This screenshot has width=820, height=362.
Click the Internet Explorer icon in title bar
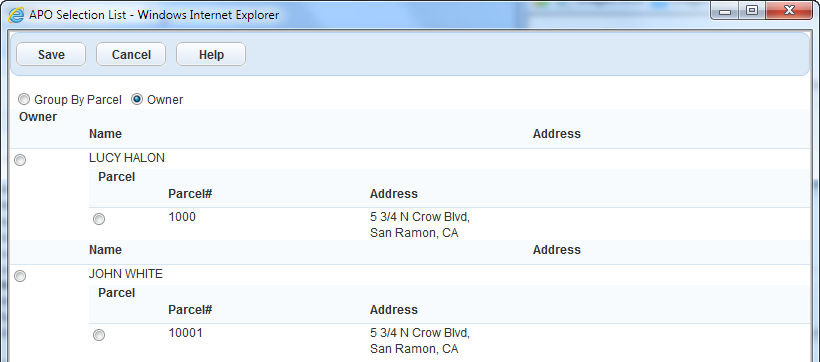16,15
